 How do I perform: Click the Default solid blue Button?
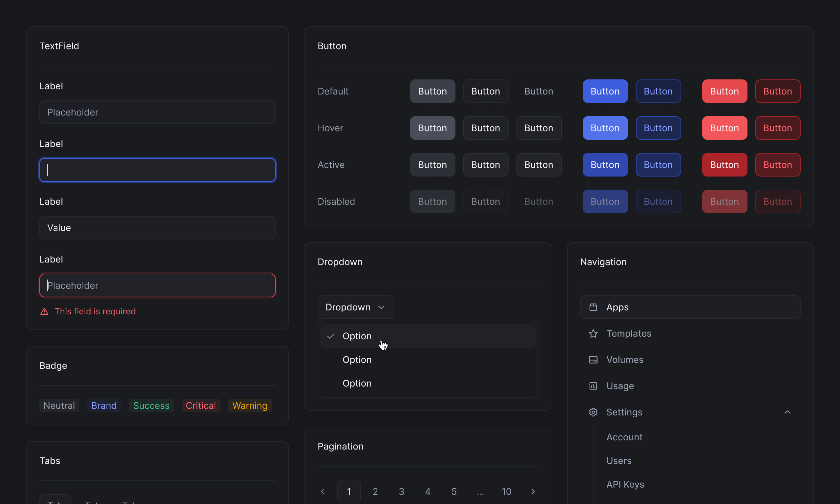click(605, 91)
